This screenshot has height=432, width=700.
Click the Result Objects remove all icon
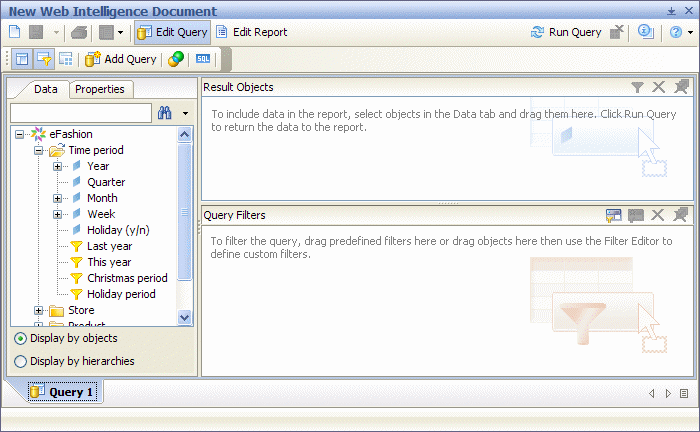coord(681,87)
